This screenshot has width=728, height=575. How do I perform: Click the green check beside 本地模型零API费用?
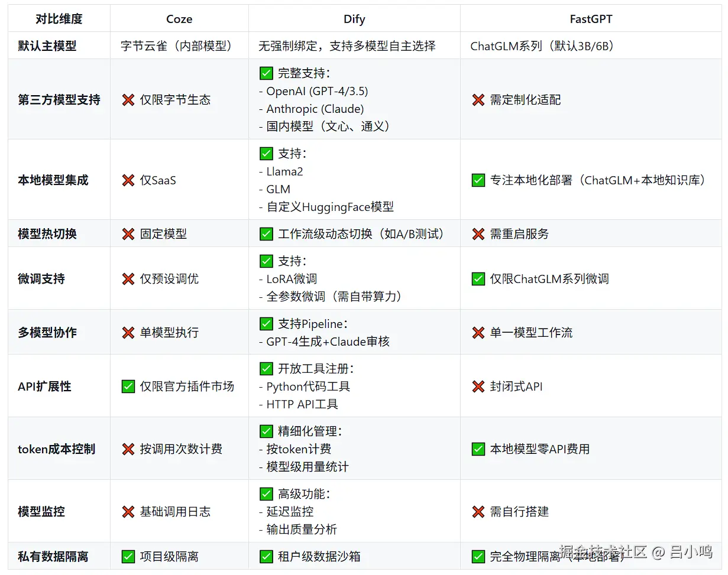point(478,449)
